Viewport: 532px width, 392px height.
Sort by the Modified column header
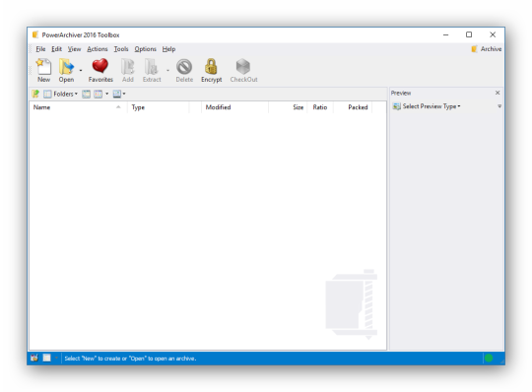point(234,107)
